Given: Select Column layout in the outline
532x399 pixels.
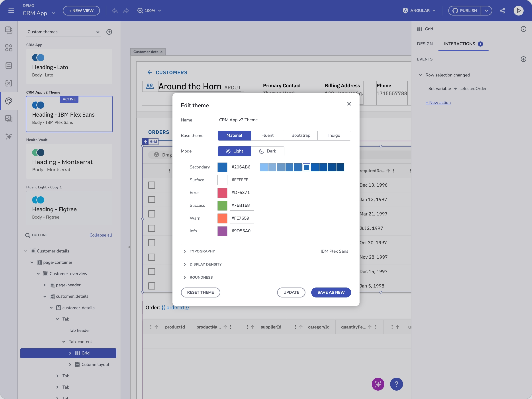Looking at the screenshot, I should pyautogui.click(x=95, y=364).
